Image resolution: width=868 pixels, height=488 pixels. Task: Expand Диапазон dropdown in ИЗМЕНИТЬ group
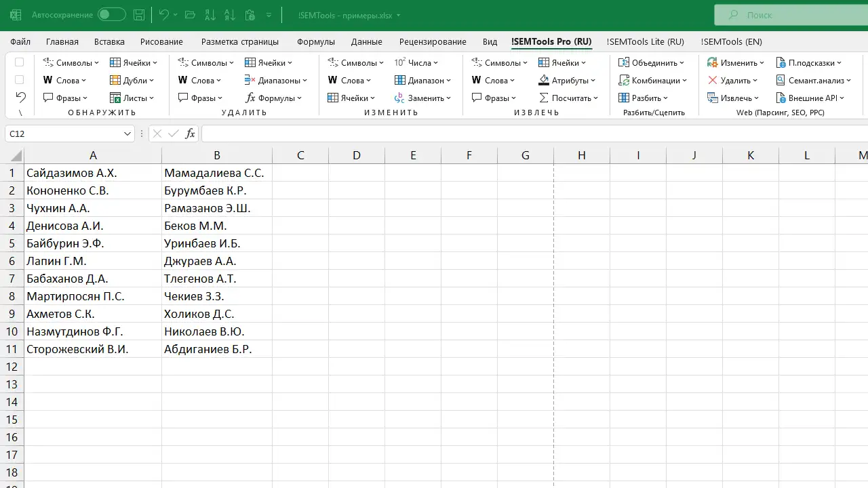pos(423,80)
